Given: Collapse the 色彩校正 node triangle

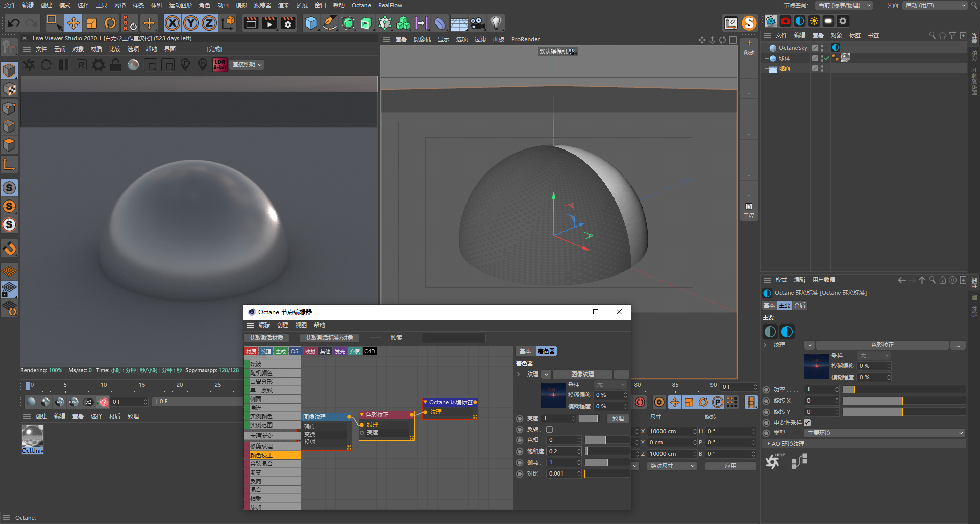Looking at the screenshot, I should pyautogui.click(x=362, y=415).
